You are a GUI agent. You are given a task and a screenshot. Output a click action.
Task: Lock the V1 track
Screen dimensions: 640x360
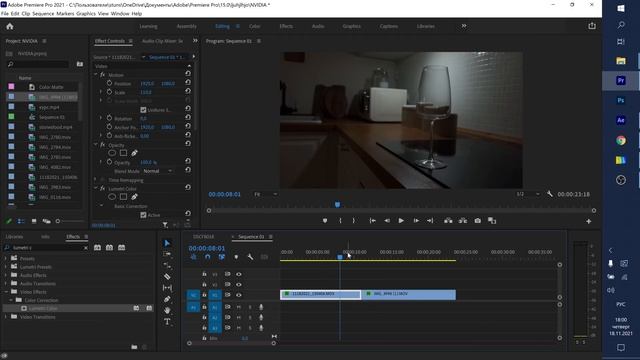204,295
